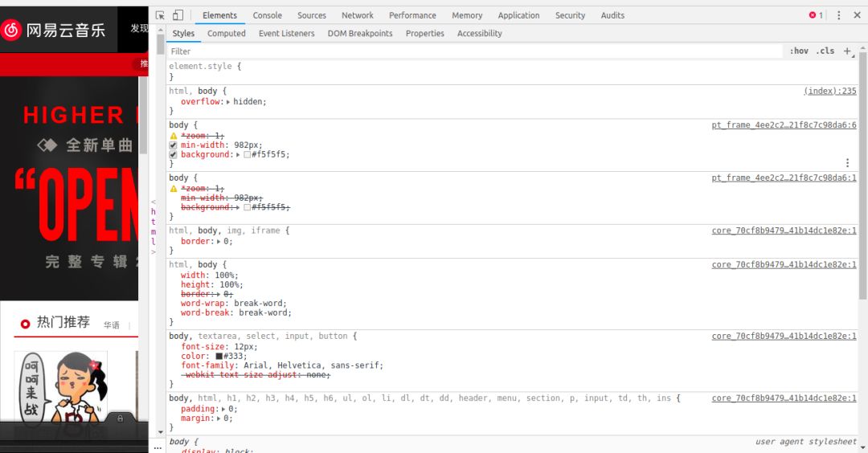Screen dimensions: 868x453
Task: Expand struck-through background shorthand arrow
Action: click(238, 207)
